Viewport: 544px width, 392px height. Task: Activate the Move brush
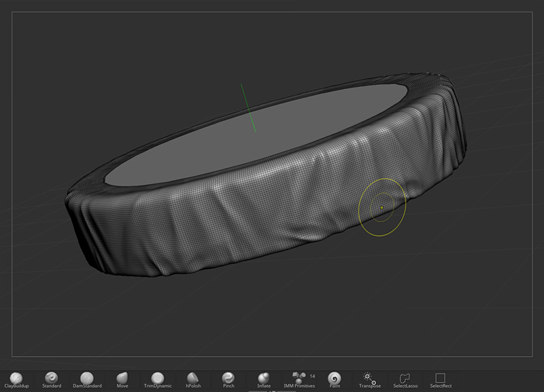point(122,378)
